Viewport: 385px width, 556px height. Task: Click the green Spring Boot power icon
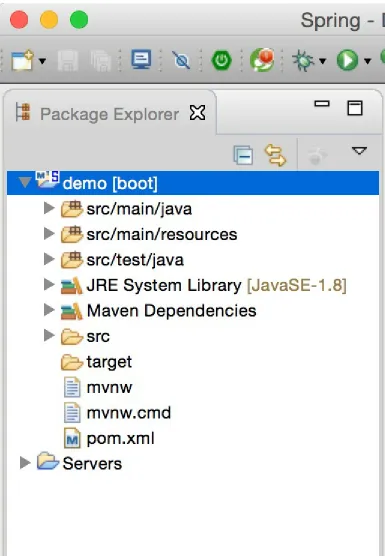click(x=222, y=60)
